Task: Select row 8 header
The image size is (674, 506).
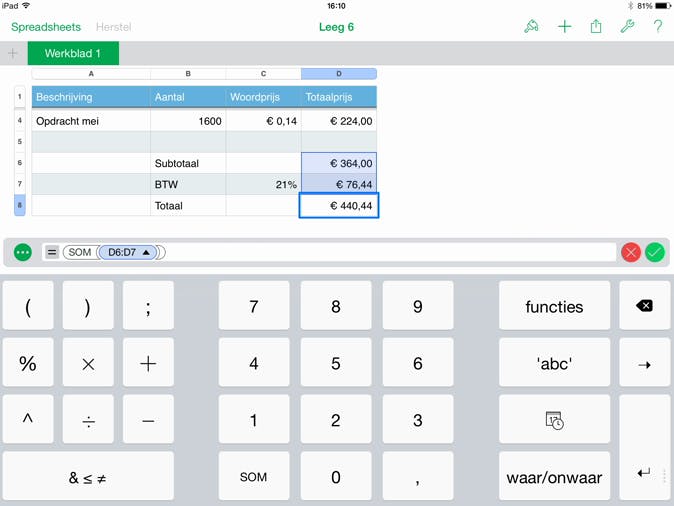Action: tap(20, 205)
